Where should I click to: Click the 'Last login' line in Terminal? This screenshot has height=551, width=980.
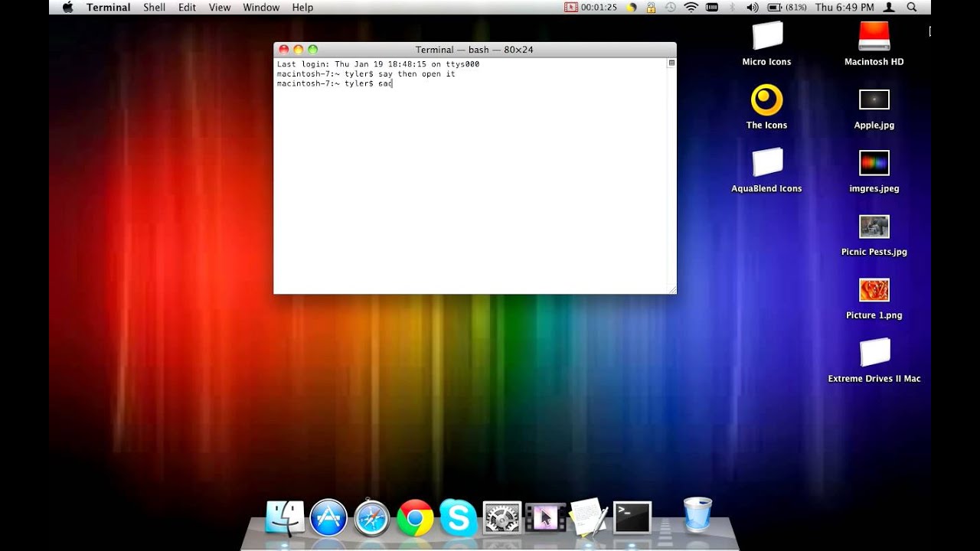tap(378, 64)
